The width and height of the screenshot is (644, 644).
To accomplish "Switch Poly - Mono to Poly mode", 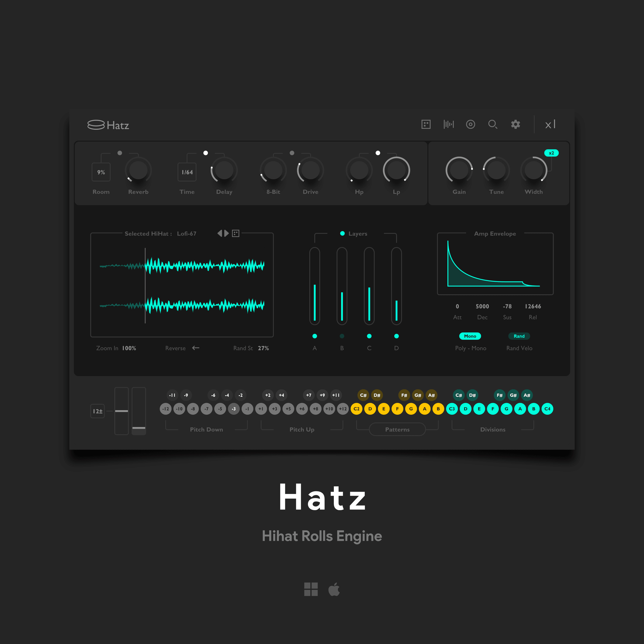I will [470, 336].
